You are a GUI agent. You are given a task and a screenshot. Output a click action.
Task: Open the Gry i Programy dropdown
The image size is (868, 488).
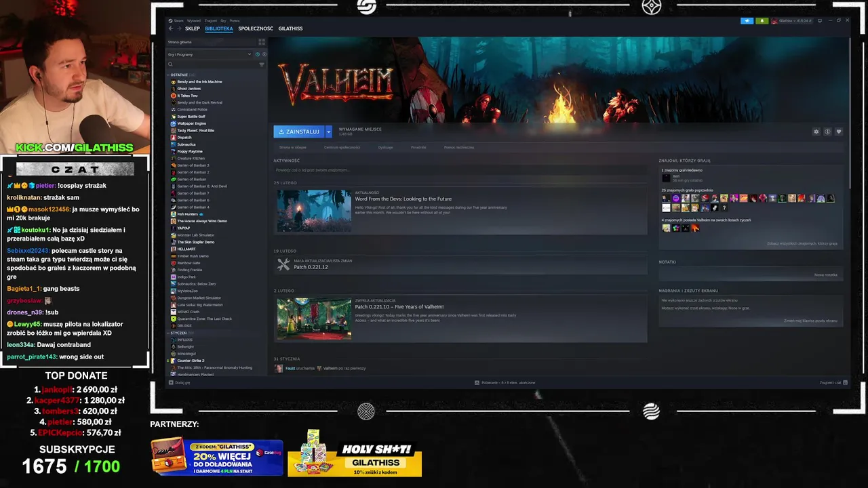210,54
